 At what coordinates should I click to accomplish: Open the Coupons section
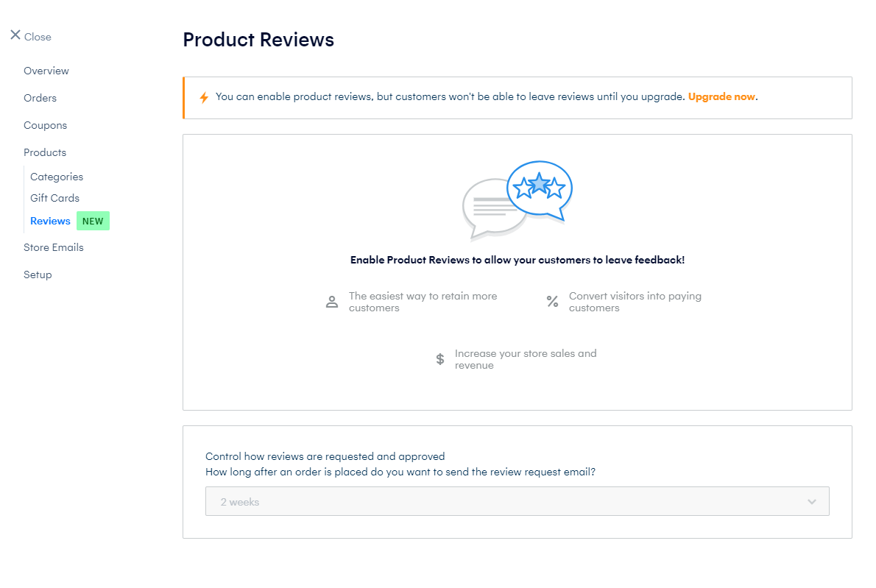pos(45,126)
